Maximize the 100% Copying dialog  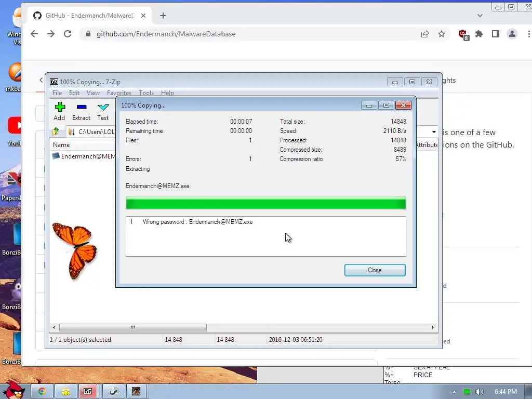[386, 105]
